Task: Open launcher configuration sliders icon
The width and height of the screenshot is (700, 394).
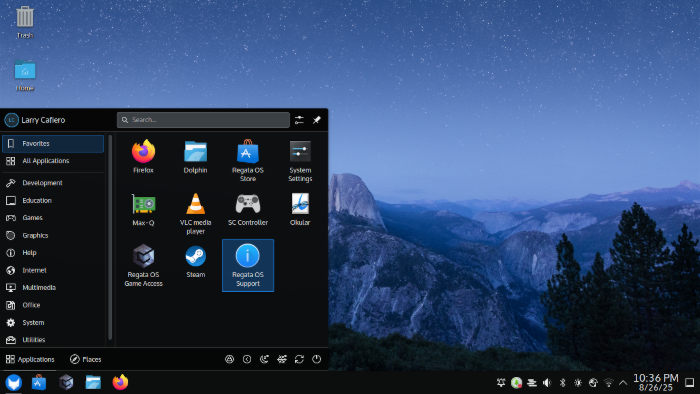Action: coord(299,120)
